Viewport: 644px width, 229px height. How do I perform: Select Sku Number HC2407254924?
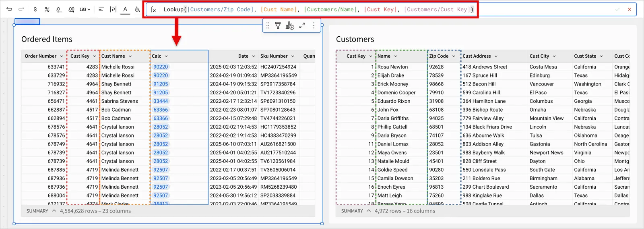click(278, 67)
